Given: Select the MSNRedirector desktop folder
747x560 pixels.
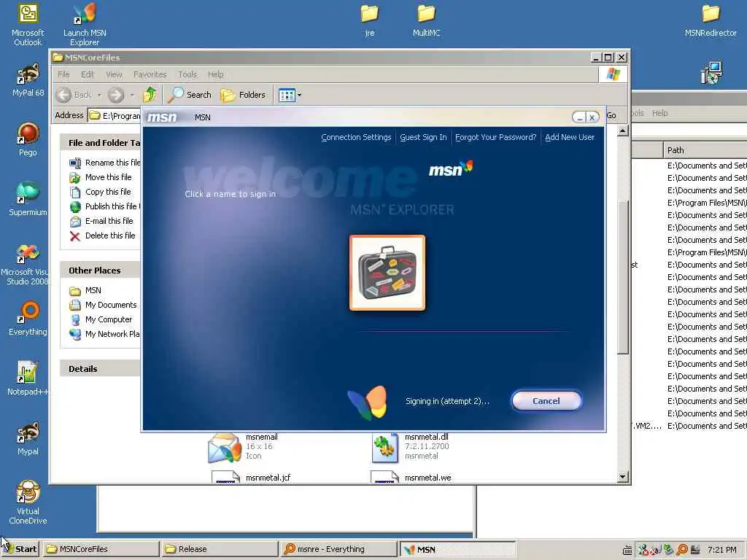Looking at the screenshot, I should click(711, 20).
